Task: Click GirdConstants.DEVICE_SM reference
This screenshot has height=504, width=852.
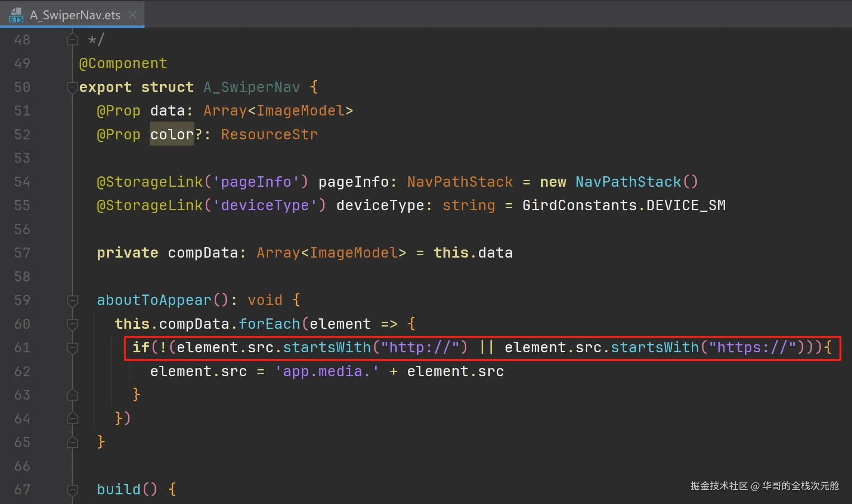Action: [623, 205]
